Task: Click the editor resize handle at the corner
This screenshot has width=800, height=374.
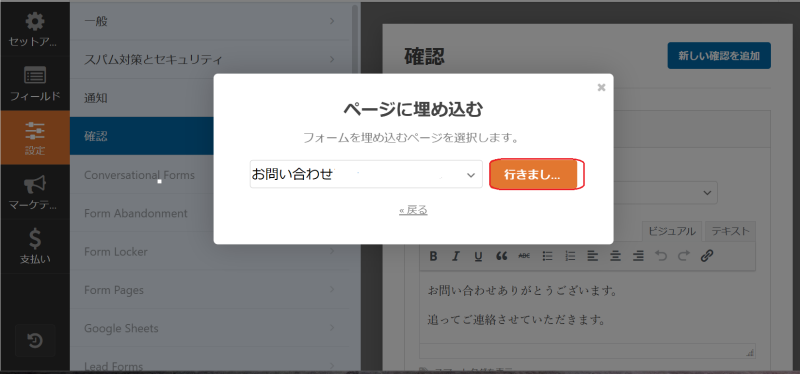Action: (x=749, y=352)
